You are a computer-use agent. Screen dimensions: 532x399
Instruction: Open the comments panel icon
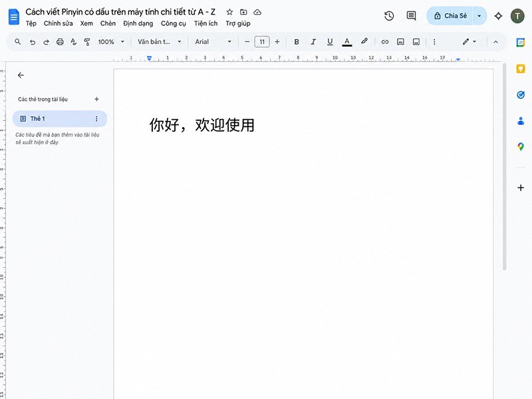411,15
